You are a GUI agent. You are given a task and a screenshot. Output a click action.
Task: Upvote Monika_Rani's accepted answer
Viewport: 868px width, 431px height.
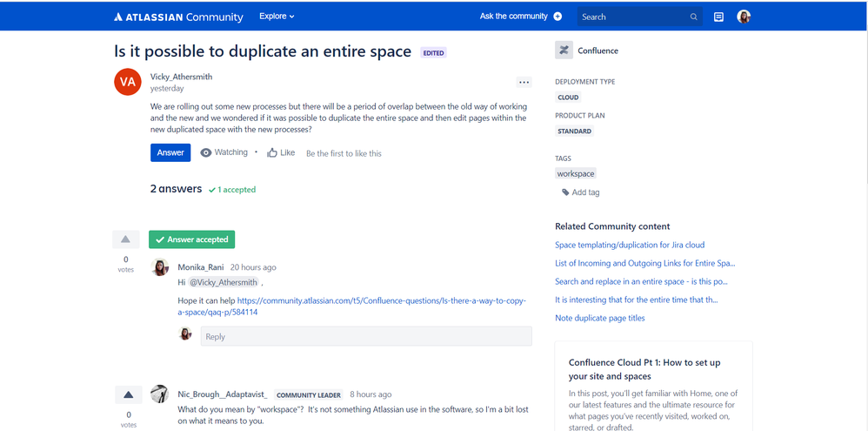pos(125,239)
